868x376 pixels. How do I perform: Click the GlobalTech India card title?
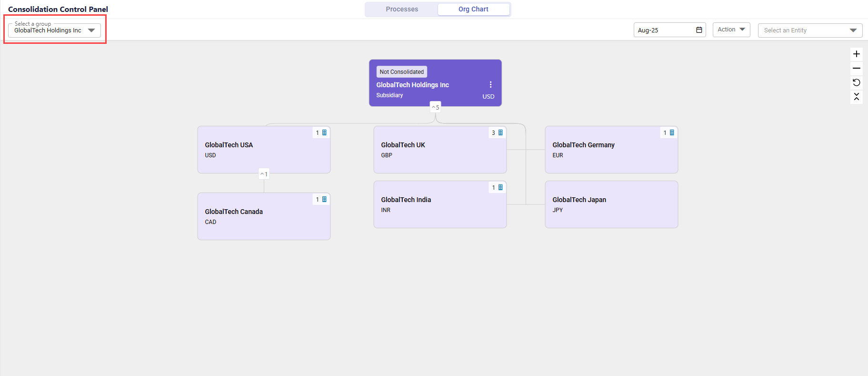[x=406, y=200]
